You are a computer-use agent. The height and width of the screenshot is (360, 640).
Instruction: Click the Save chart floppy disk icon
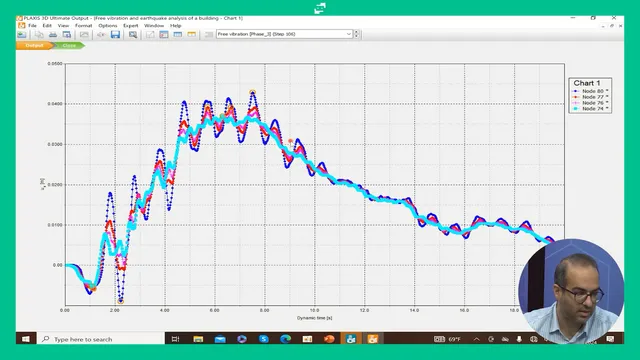[x=116, y=34]
